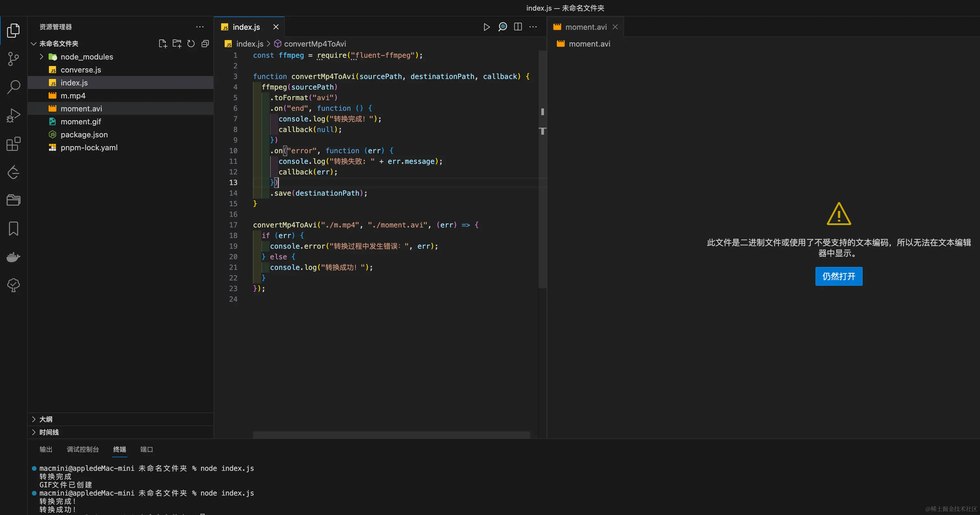Close the index.js editor tab

pos(276,27)
